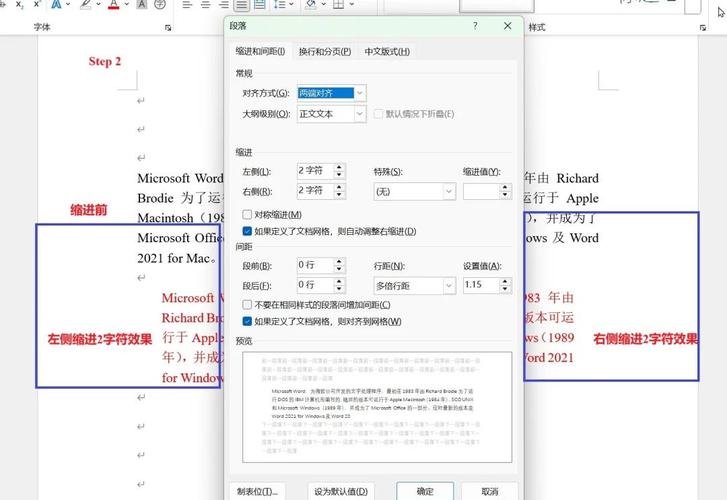Enable 对称缩进 checkbox
The image size is (727, 500).
pyautogui.click(x=247, y=215)
